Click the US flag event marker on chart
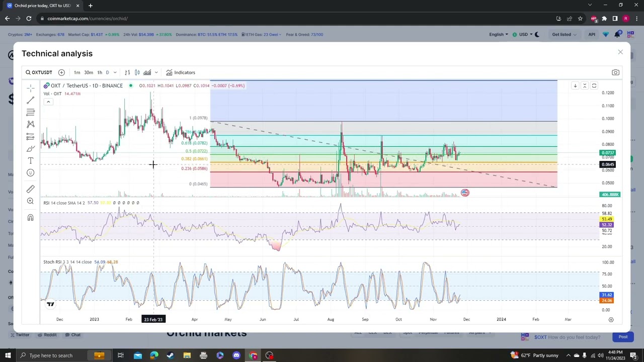644x362 pixels. pyautogui.click(x=465, y=193)
